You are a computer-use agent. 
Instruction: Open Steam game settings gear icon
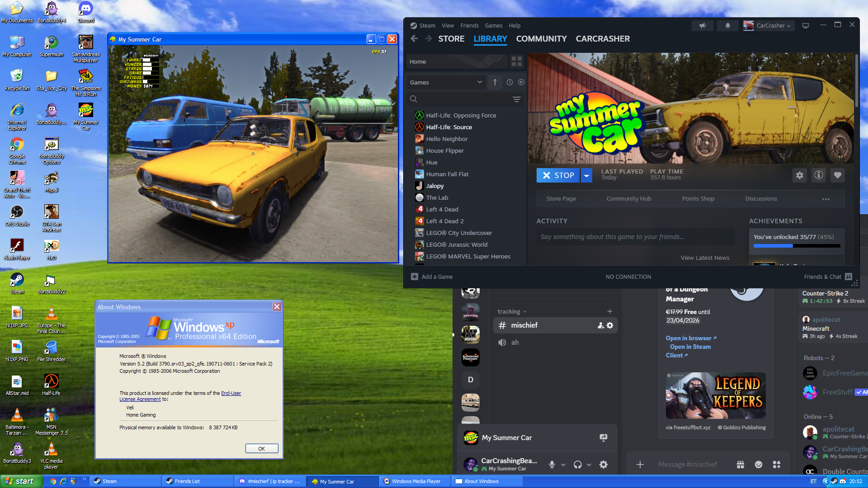click(799, 175)
